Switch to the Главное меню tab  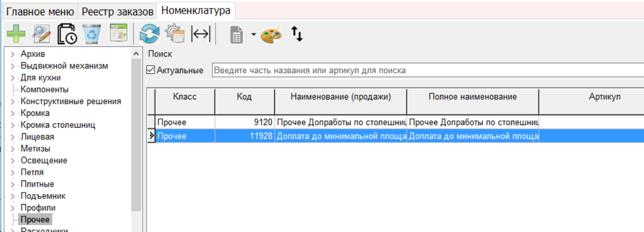pos(40,11)
